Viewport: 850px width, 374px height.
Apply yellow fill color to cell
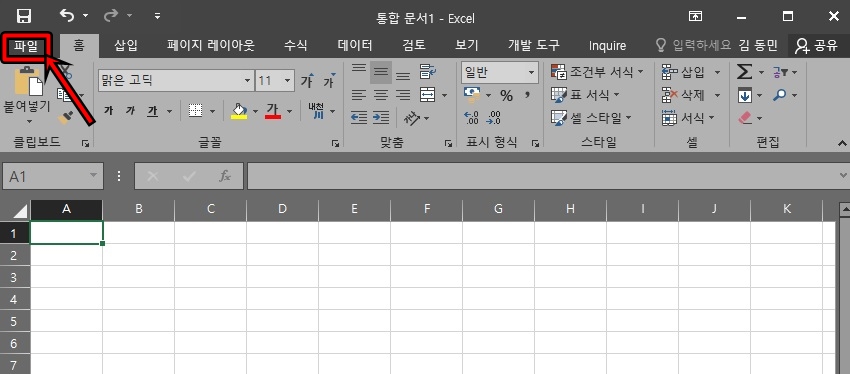[239, 111]
